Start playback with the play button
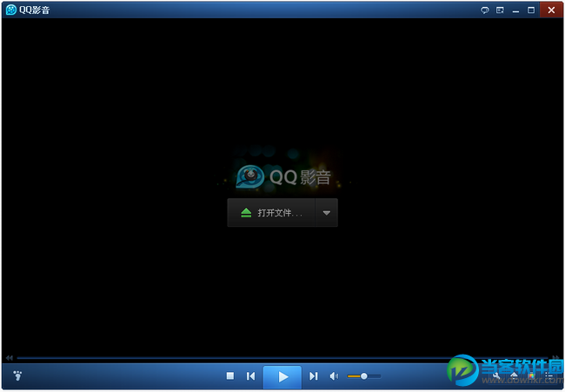The image size is (565, 392). [282, 377]
